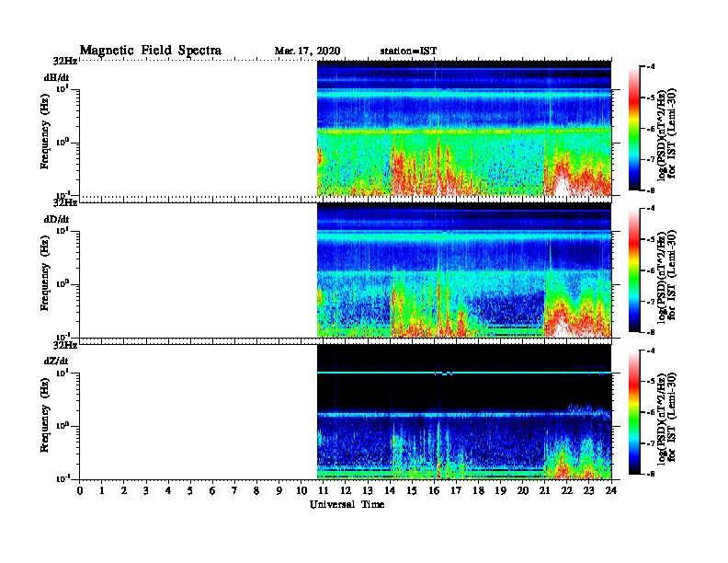Click the log(PSD) color bar caption beside dZ/dt panel
Viewport: 728px width, 563px height.
[x=666, y=417]
